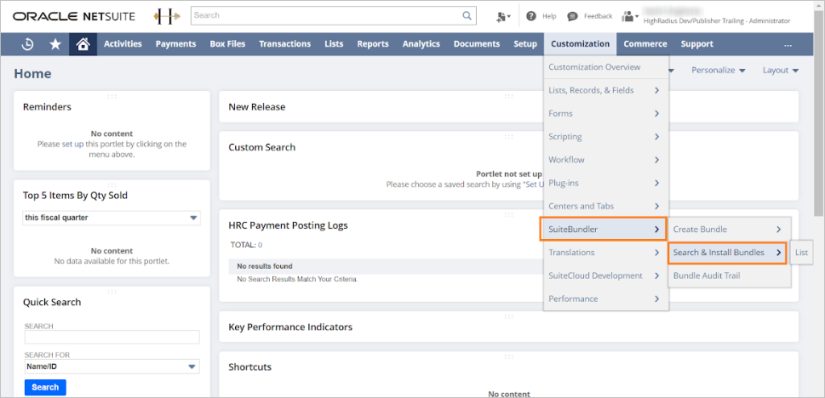825x398 pixels.
Task: Click the create new icon beside search
Action: 503,17
